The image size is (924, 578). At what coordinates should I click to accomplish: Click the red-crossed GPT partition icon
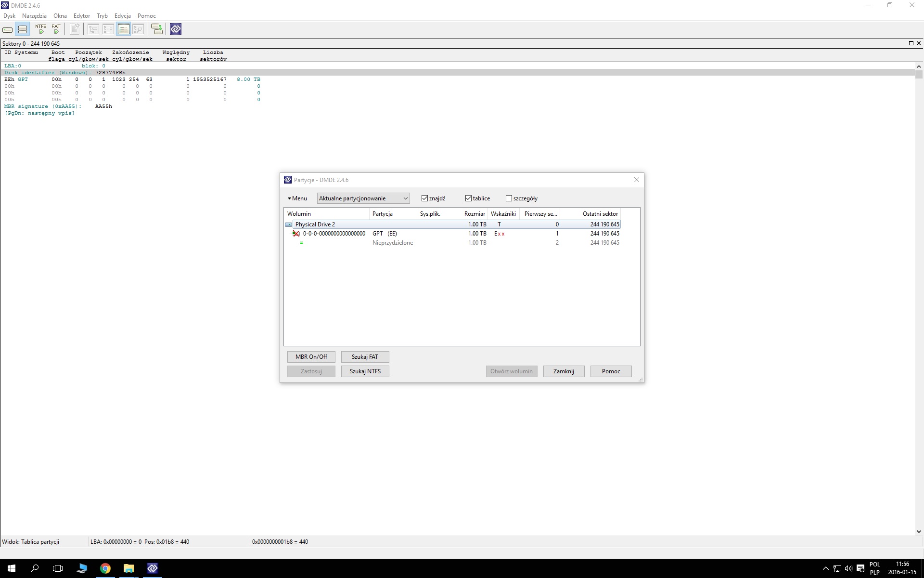pyautogui.click(x=296, y=234)
